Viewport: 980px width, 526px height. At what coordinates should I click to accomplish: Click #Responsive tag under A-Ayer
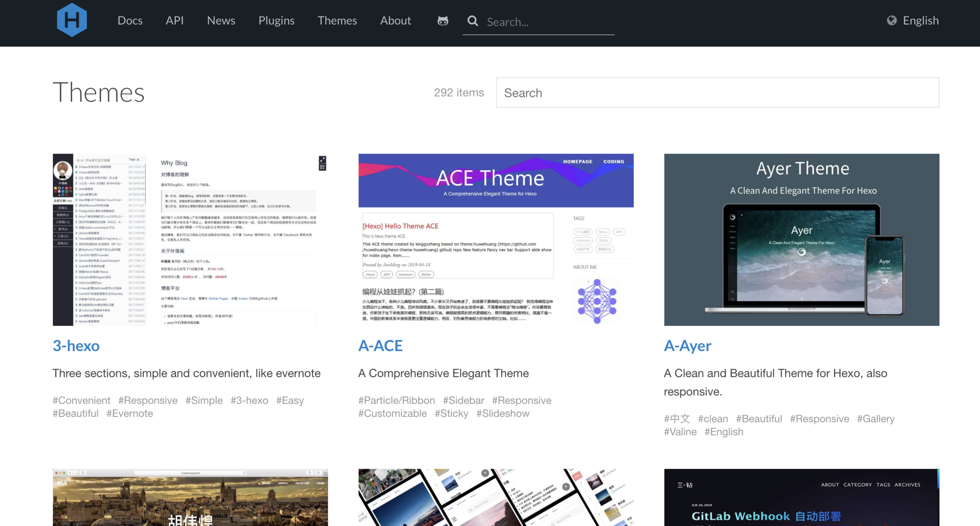(x=819, y=419)
